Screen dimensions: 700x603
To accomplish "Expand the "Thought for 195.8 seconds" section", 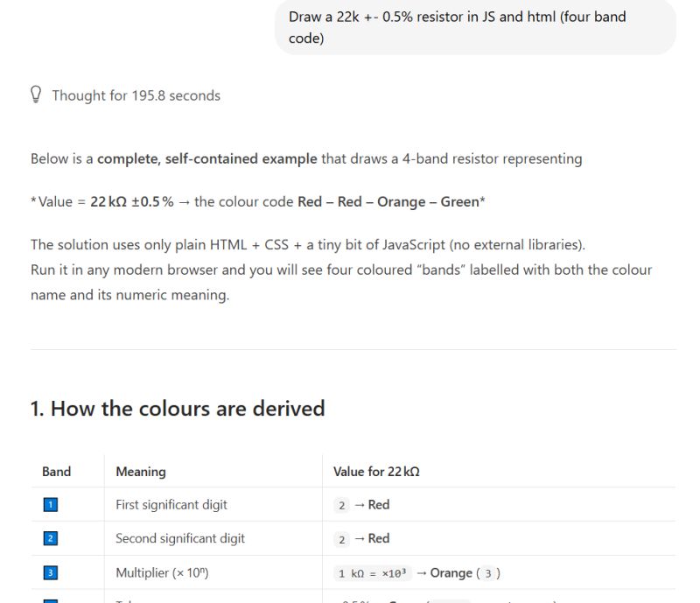I will click(x=136, y=95).
